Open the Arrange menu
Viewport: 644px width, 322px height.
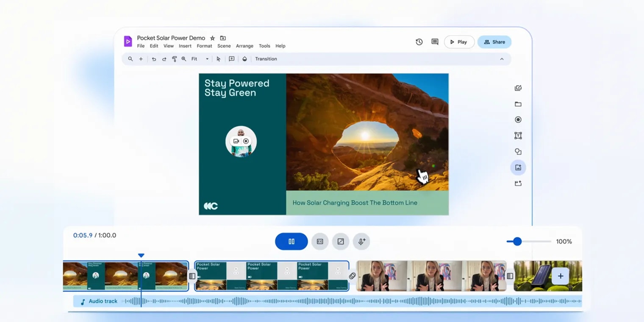[244, 46]
